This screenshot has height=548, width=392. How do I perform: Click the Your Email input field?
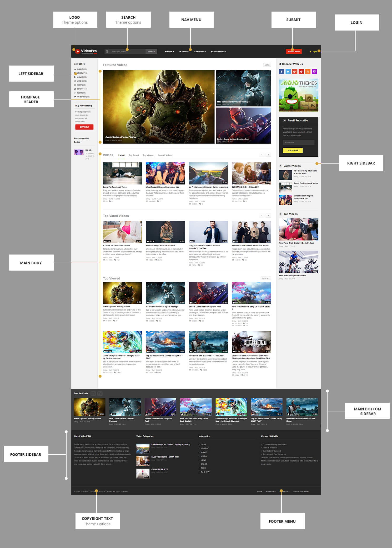pos(298,143)
